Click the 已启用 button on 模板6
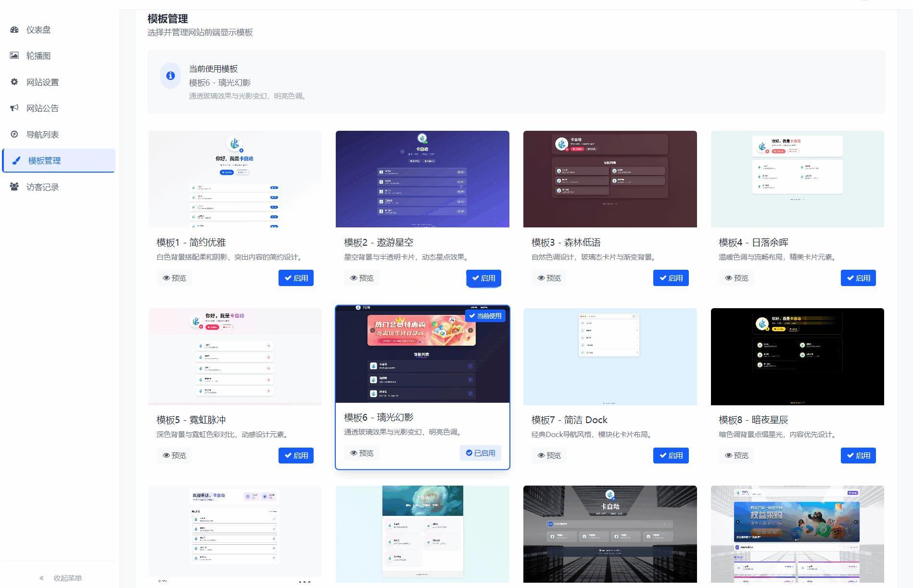The width and height of the screenshot is (913, 588). click(480, 453)
